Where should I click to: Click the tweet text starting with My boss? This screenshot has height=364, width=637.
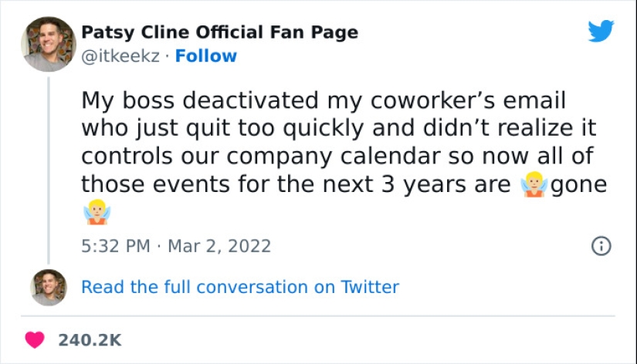[324, 100]
